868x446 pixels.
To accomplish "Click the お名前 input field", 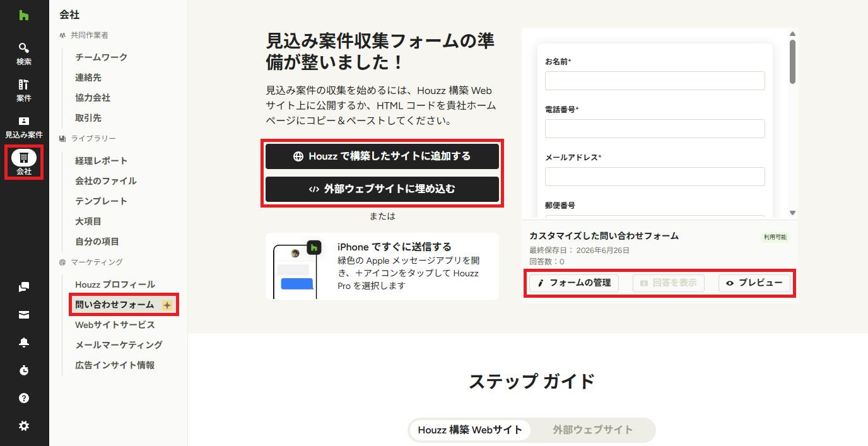I will [655, 81].
